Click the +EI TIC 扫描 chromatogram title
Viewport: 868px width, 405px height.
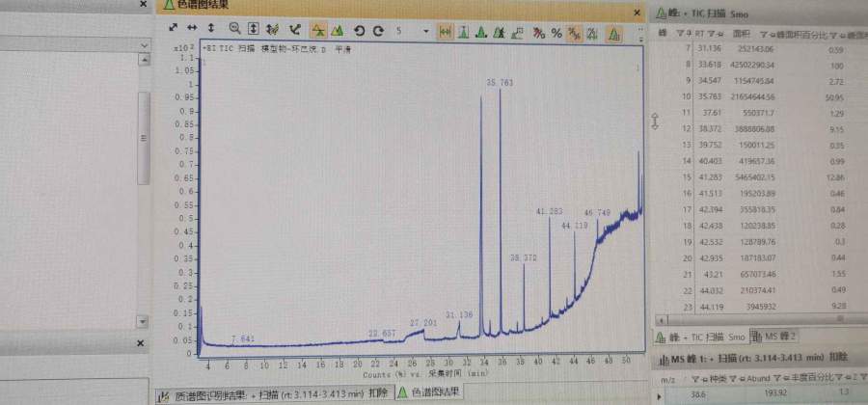point(277,49)
